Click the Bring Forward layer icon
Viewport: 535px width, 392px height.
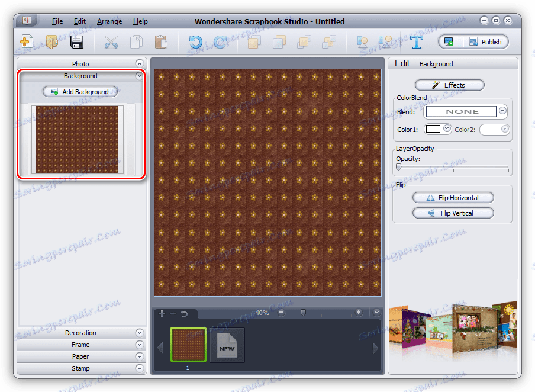279,43
